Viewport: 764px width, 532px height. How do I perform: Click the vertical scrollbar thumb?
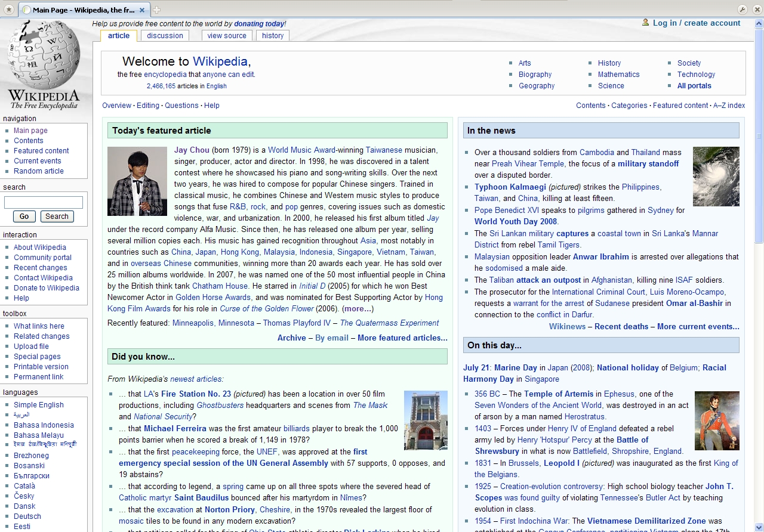759,136
